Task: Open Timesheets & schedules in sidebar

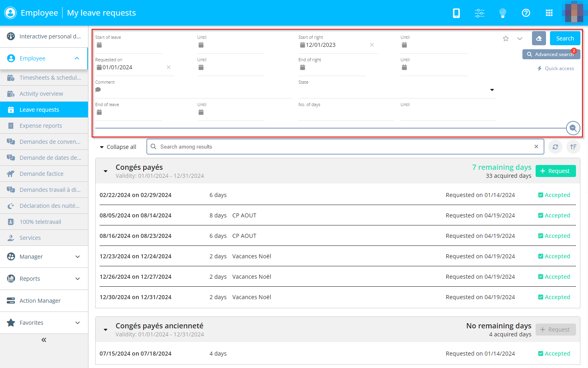Action: coord(50,78)
